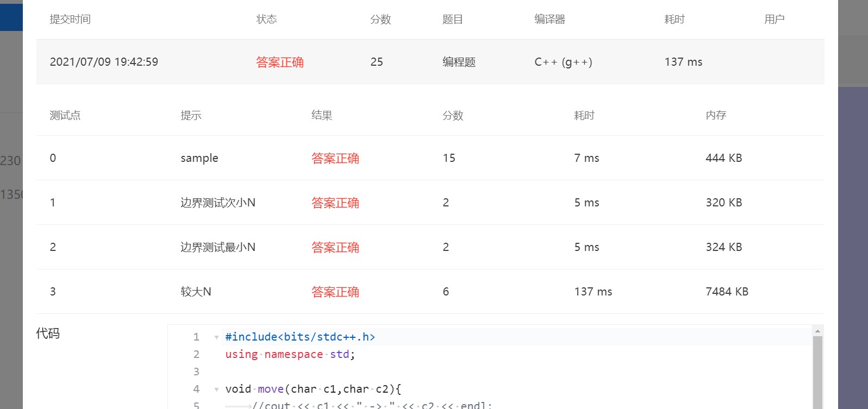
Task: Click the code editor scrollbar thumb
Action: point(817,372)
